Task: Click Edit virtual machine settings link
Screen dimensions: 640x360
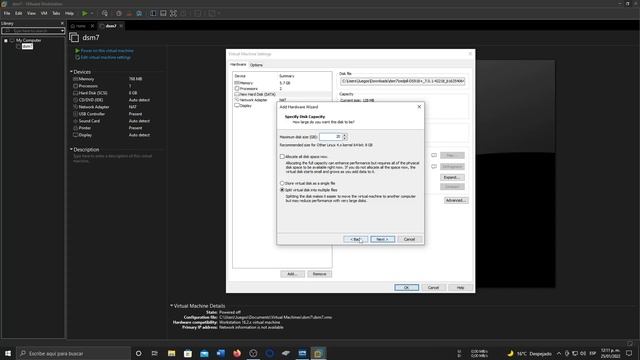Action: coord(106,58)
